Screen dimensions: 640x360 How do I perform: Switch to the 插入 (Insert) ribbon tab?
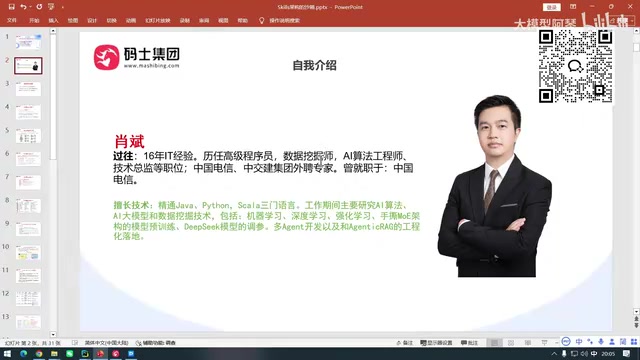53,20
